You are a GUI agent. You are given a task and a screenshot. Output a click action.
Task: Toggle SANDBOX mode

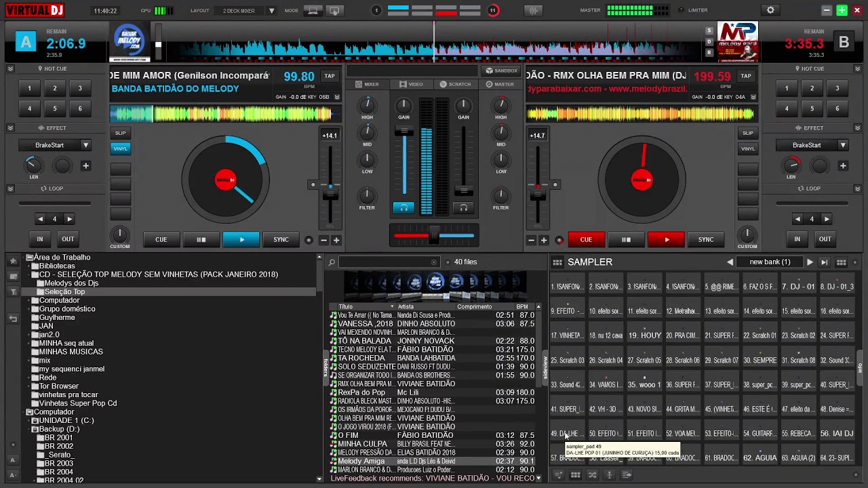(x=502, y=70)
